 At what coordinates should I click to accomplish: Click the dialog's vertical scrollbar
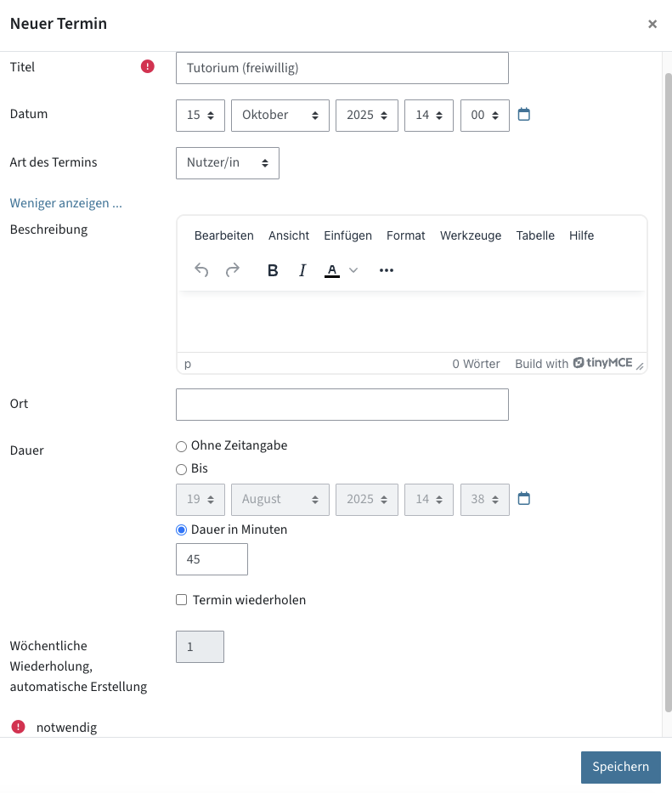[x=668, y=393]
